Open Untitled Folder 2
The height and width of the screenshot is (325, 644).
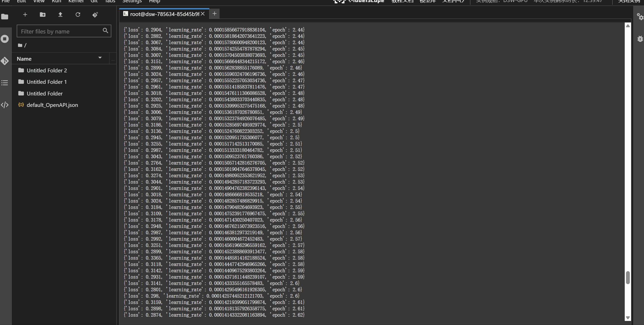tap(47, 70)
